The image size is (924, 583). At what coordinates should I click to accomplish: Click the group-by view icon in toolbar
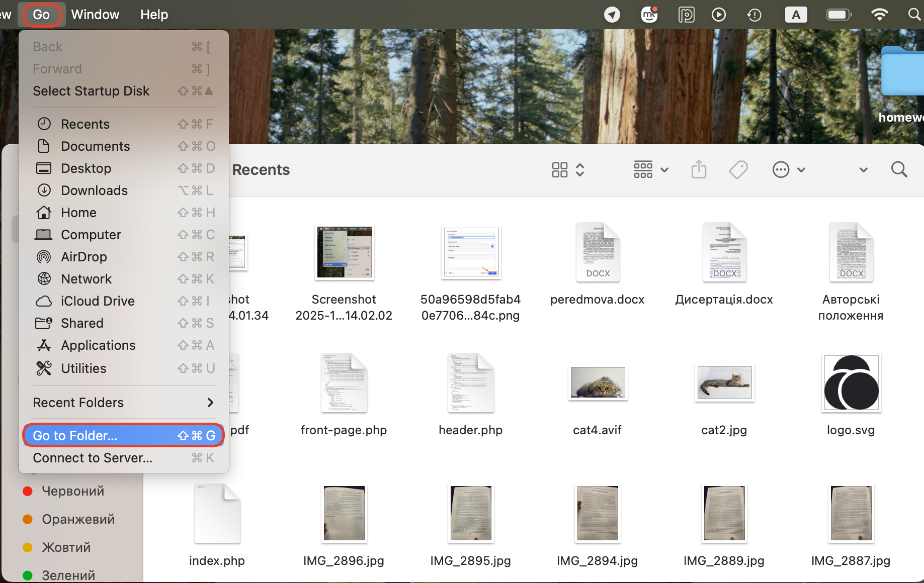click(643, 169)
